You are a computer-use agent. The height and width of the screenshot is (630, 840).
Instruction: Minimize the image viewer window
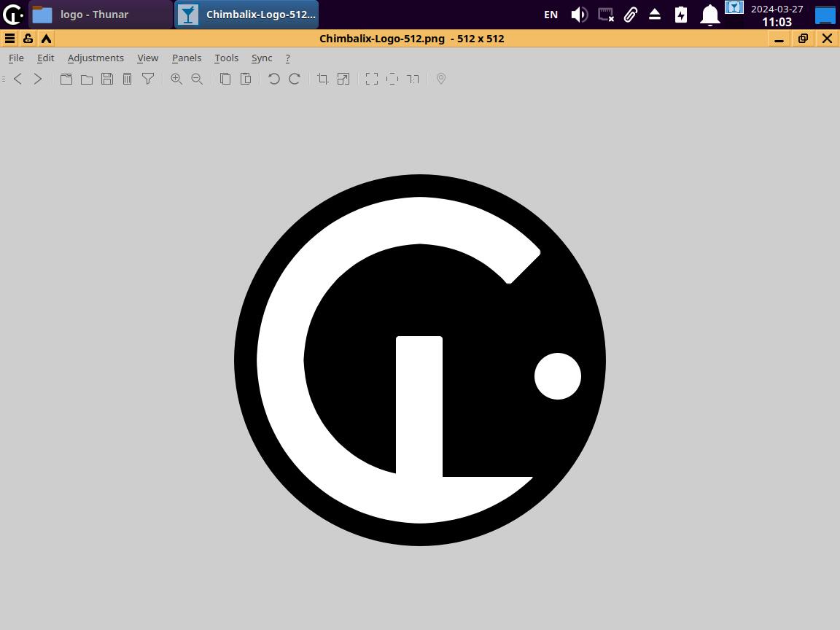(779, 39)
